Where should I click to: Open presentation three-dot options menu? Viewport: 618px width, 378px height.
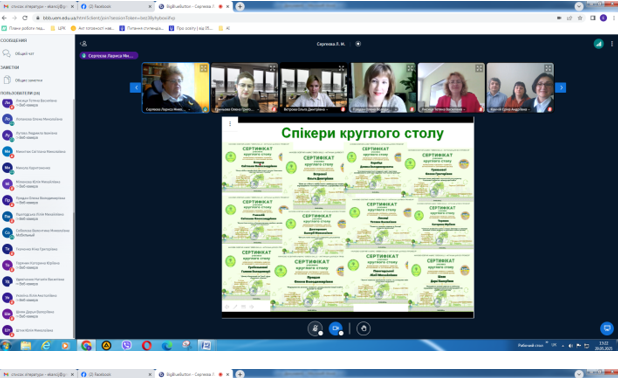(x=230, y=123)
